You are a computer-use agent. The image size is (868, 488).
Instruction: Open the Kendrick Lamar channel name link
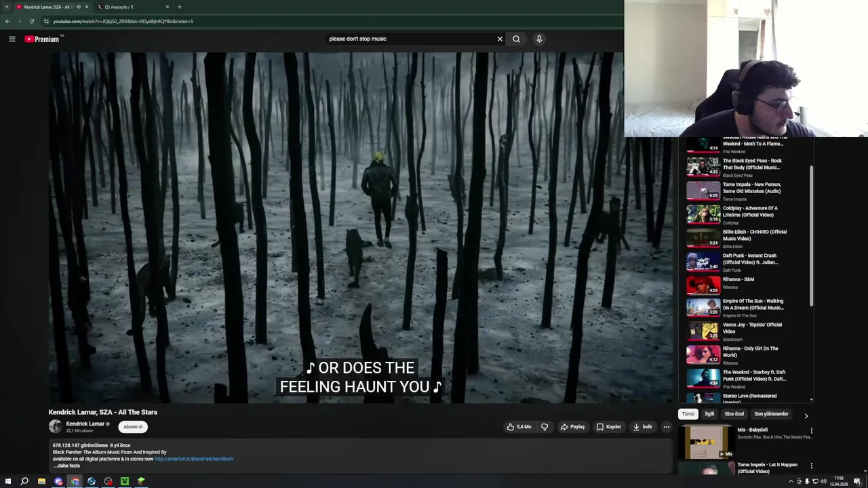point(85,424)
